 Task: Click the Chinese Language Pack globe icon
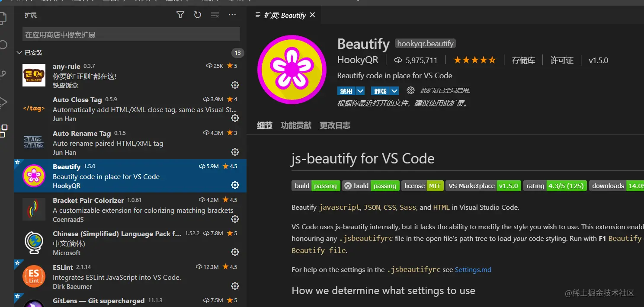(34, 243)
